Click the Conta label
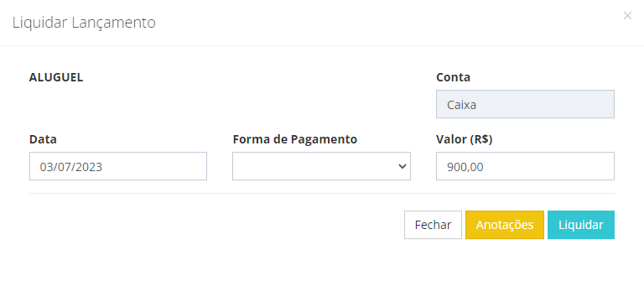Screen dimensions: 644x302 point(454,77)
